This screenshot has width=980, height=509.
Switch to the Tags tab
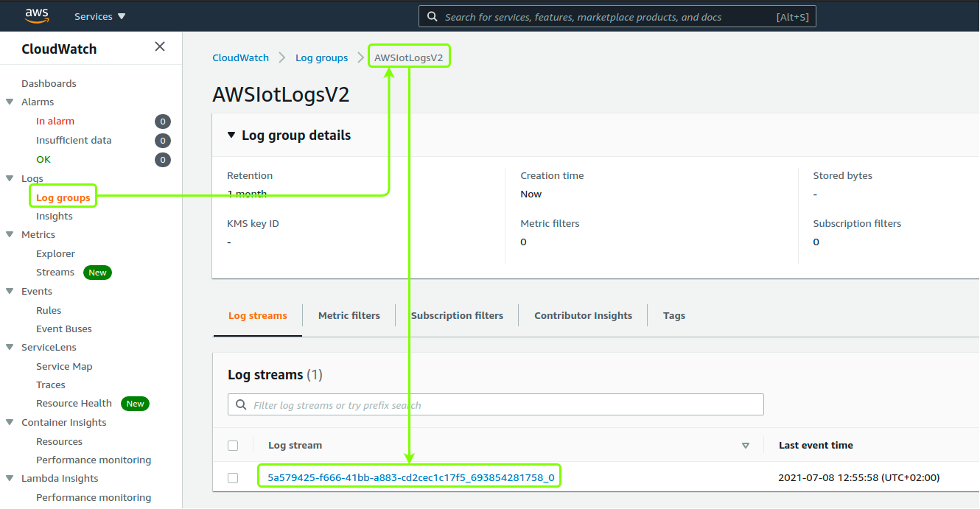674,315
